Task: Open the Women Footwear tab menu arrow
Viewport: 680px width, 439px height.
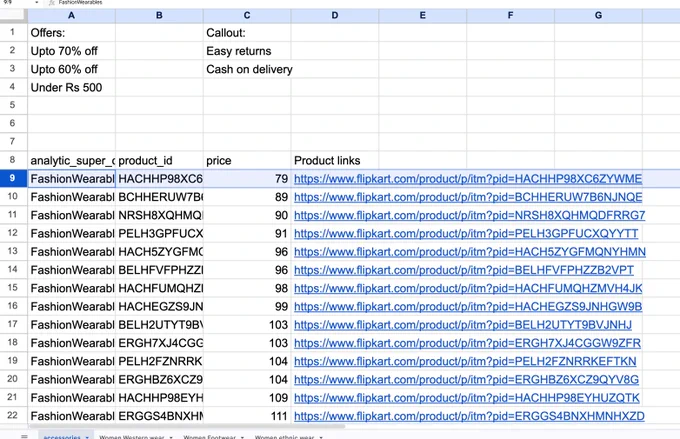Action: coord(242,437)
